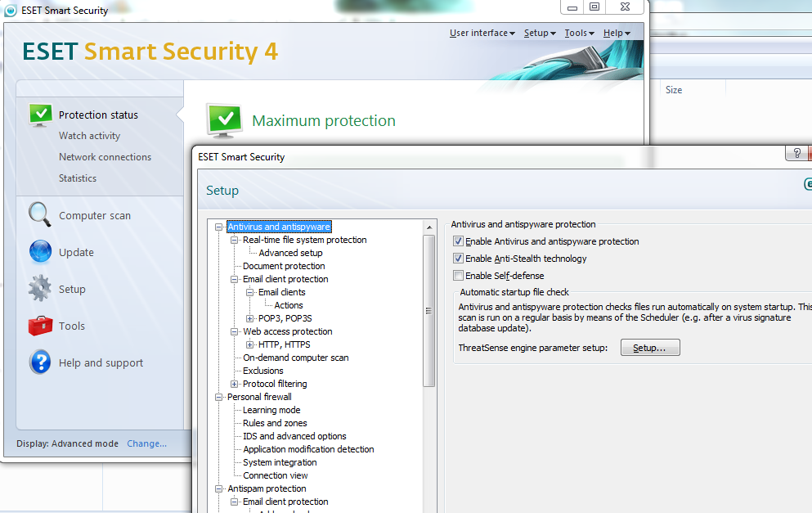The width and height of the screenshot is (812, 513).
Task: Select Antivirus and antispyware tree item
Action: tap(279, 227)
